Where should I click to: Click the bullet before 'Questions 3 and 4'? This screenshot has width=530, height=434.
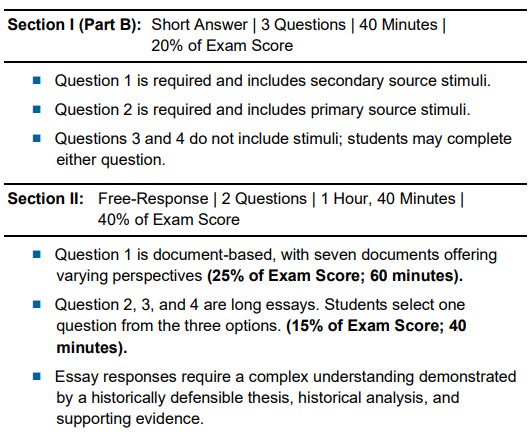(37, 138)
